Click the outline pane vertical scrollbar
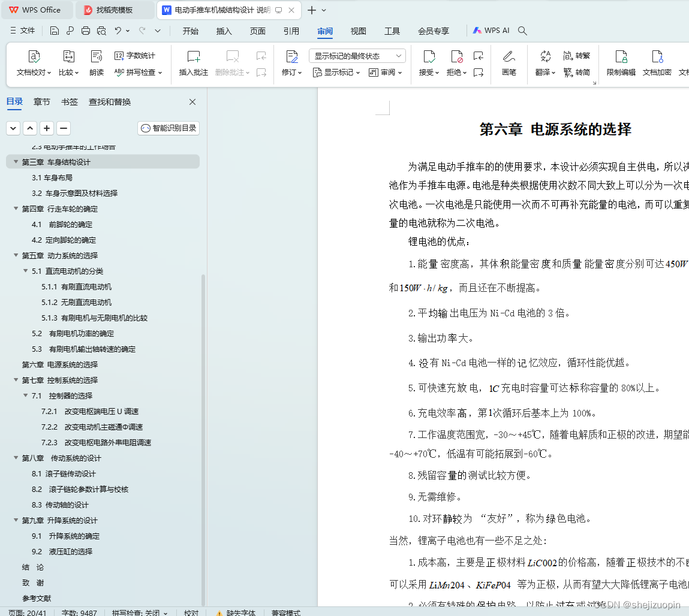The width and height of the screenshot is (689, 616). (x=203, y=439)
